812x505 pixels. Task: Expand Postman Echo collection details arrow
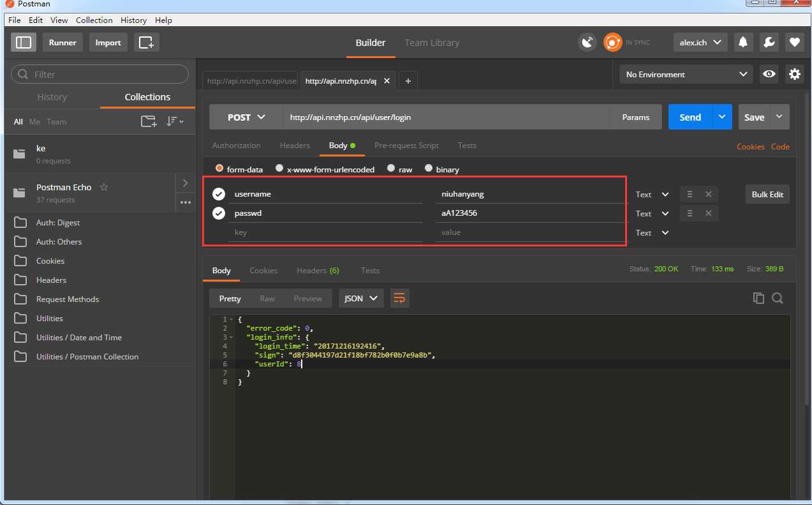(x=186, y=183)
